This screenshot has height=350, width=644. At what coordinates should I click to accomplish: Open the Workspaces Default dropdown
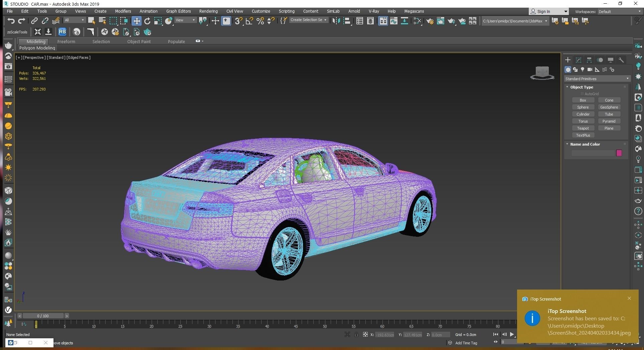619,11
